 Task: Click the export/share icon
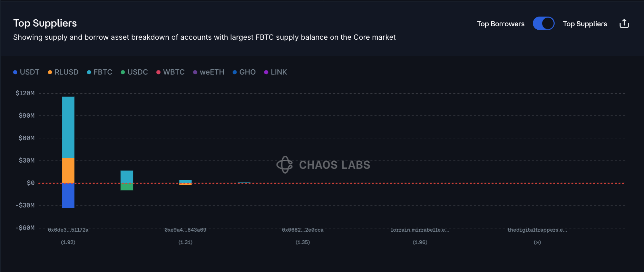pos(624,23)
